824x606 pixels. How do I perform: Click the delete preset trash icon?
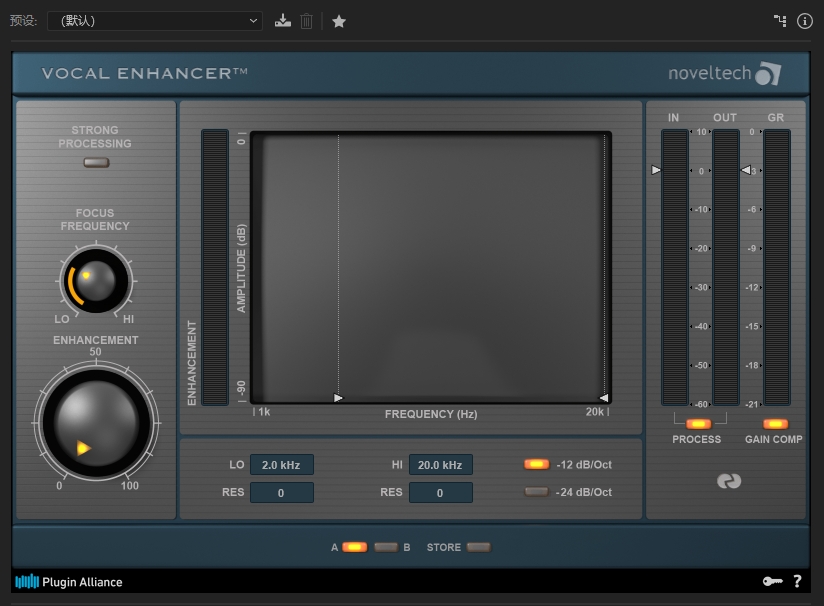[306, 21]
